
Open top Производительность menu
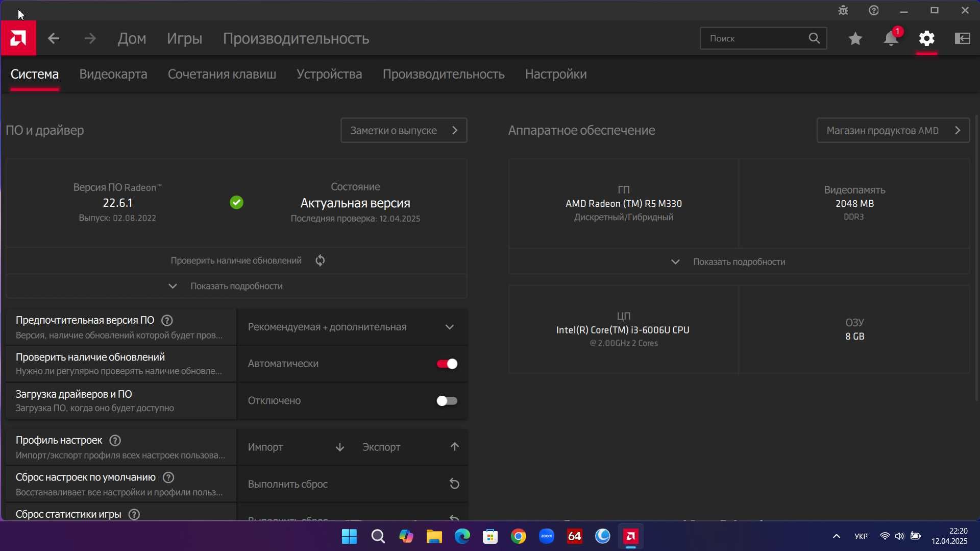click(296, 38)
